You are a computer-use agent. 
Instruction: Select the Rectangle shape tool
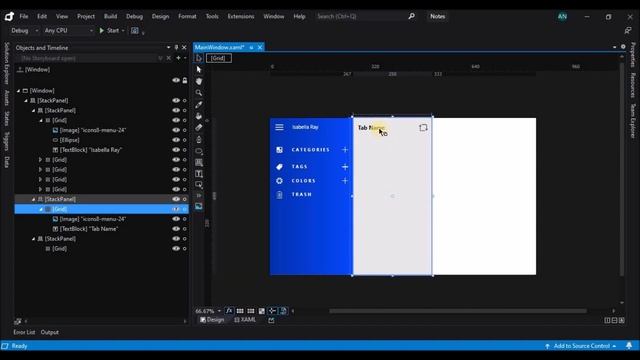click(x=199, y=151)
